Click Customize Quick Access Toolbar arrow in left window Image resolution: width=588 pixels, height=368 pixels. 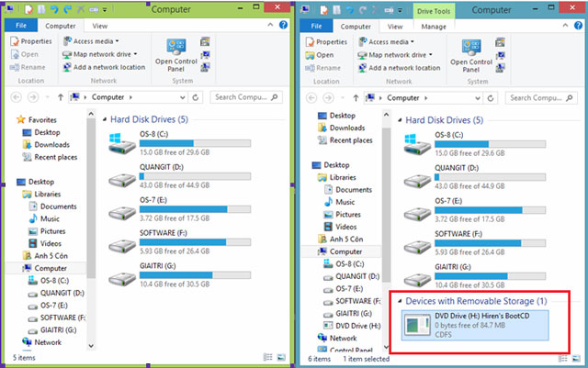(105, 10)
